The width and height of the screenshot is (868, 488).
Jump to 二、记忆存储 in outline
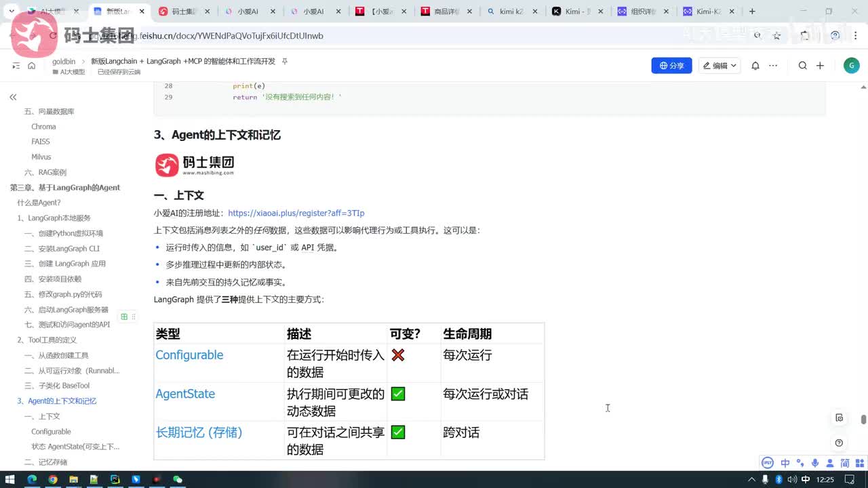pyautogui.click(x=45, y=462)
